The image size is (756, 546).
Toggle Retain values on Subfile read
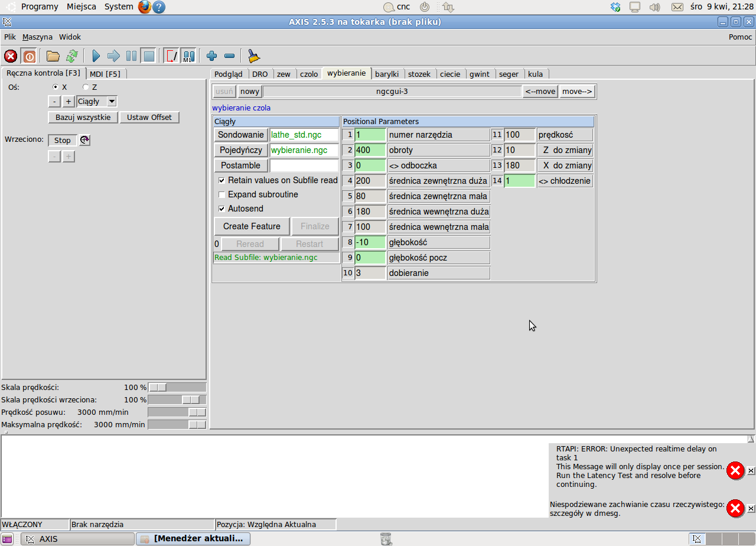[222, 180]
